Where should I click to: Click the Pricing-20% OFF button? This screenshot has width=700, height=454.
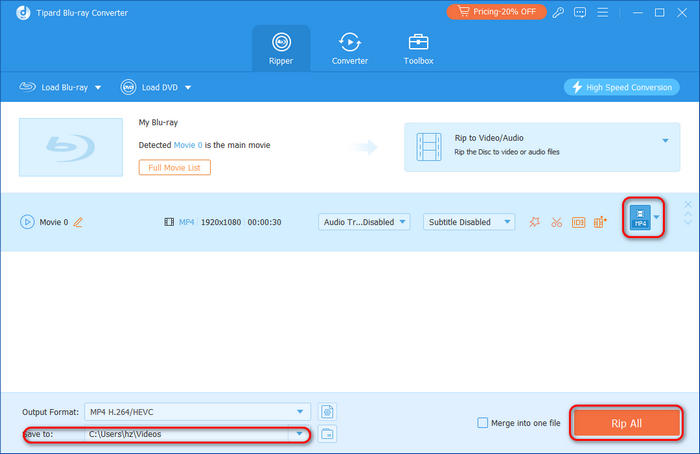(496, 12)
